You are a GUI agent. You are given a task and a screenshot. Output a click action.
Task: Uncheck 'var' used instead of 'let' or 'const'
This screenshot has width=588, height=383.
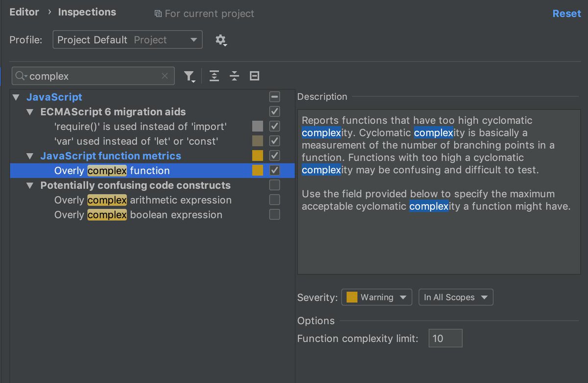pos(275,141)
